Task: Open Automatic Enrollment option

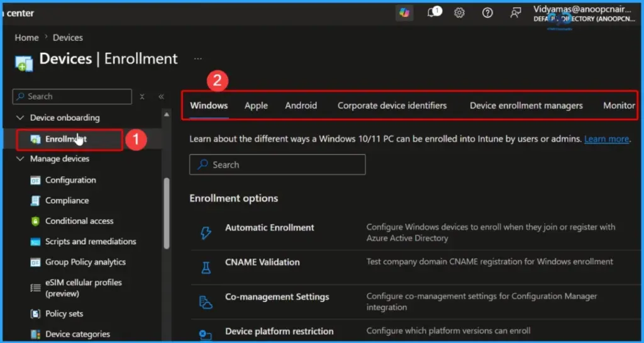Action: [x=269, y=228]
